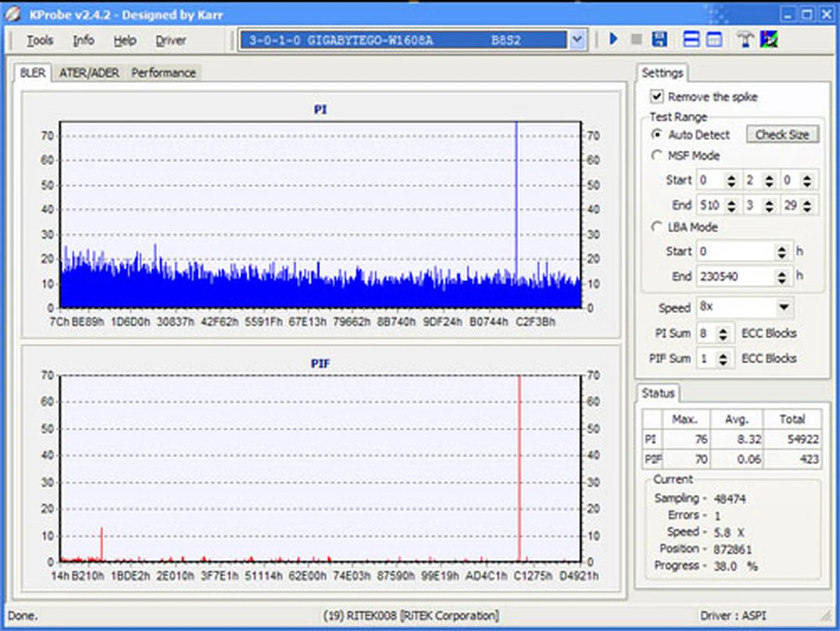Click the KProbe title bar app icon

coord(13,14)
